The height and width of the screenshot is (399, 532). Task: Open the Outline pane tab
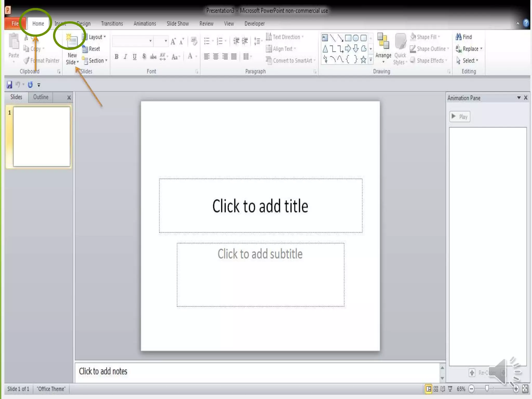tap(41, 97)
